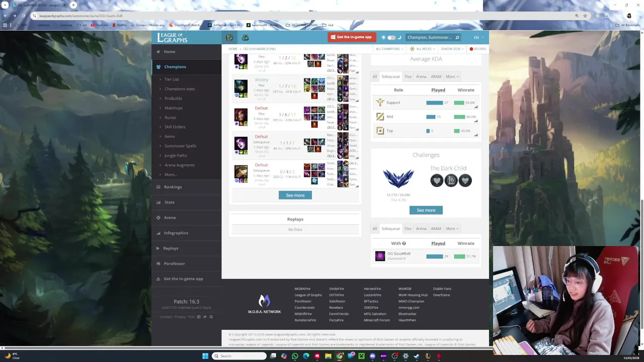Image resolution: width=644 pixels, height=362 pixels.
Task: Click HOME breadcrumb link
Action: coord(233,49)
